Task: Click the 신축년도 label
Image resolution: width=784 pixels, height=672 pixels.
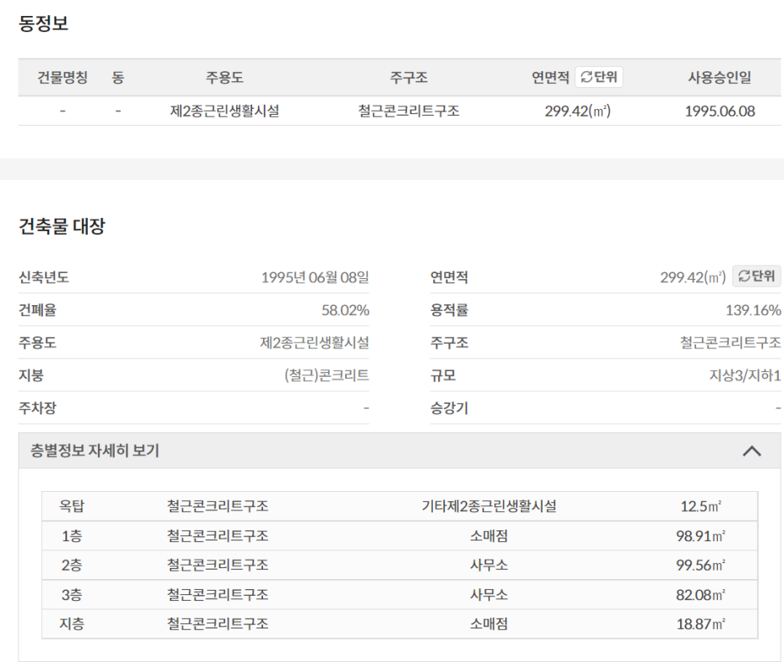Action: (44, 277)
